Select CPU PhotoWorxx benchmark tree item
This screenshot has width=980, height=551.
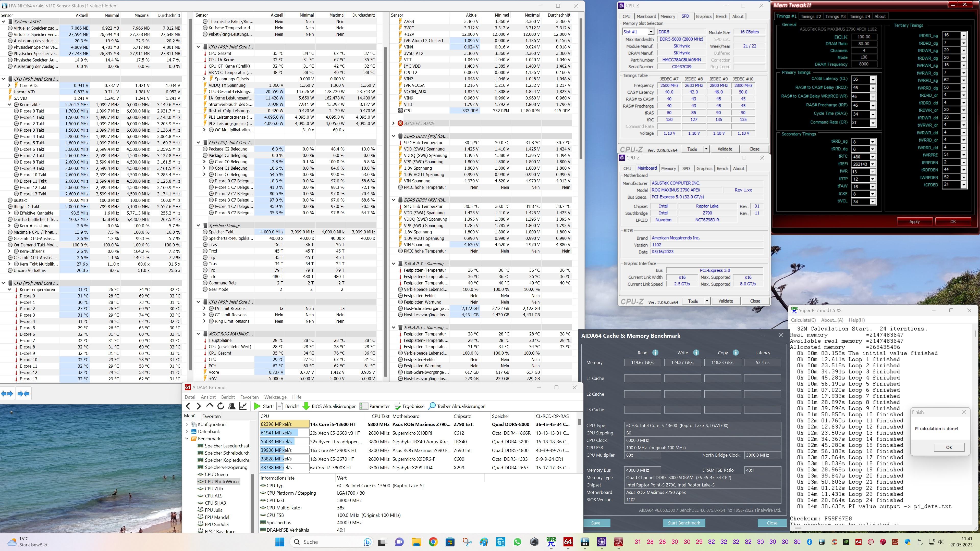click(222, 481)
